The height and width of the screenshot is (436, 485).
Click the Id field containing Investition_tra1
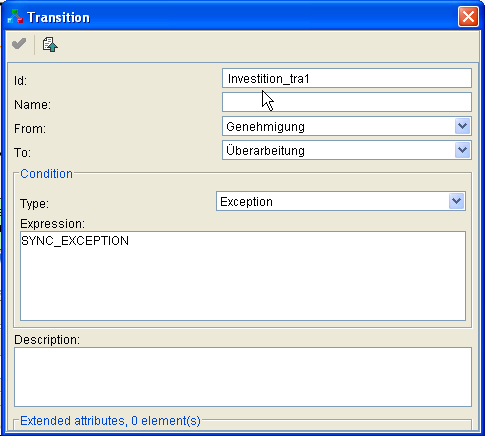click(x=347, y=78)
